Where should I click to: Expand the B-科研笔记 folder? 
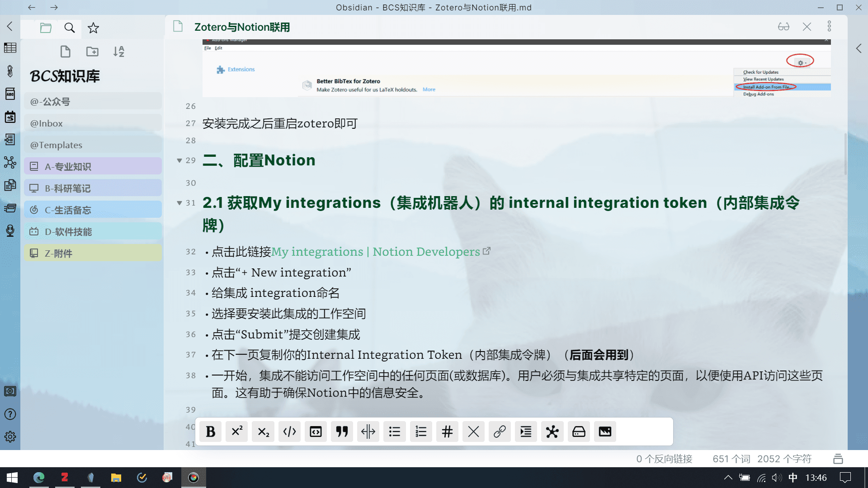click(x=93, y=188)
